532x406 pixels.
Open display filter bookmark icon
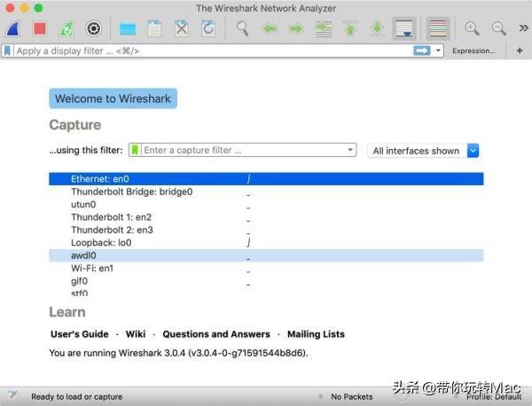(7, 51)
